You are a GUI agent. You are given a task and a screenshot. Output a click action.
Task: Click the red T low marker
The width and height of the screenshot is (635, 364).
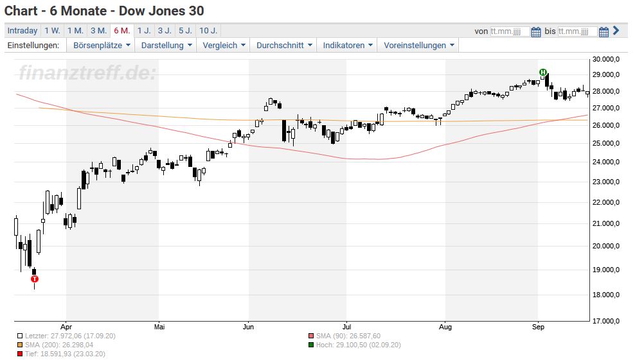35,279
